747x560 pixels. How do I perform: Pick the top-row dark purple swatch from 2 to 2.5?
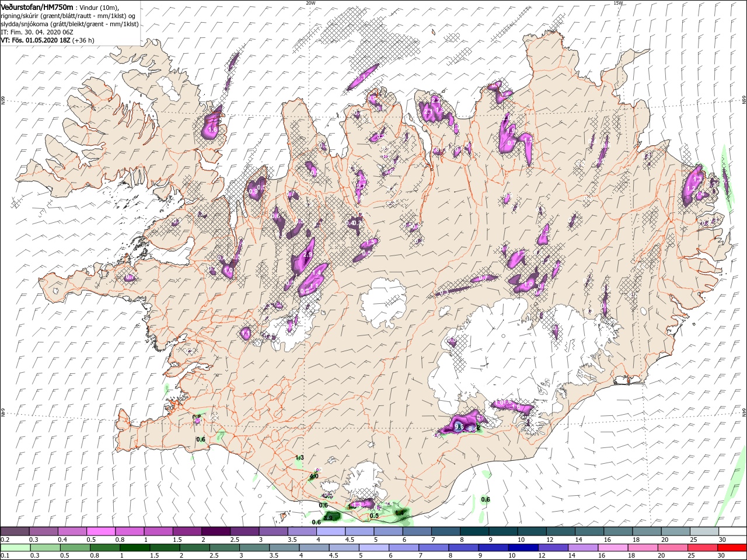215,531
